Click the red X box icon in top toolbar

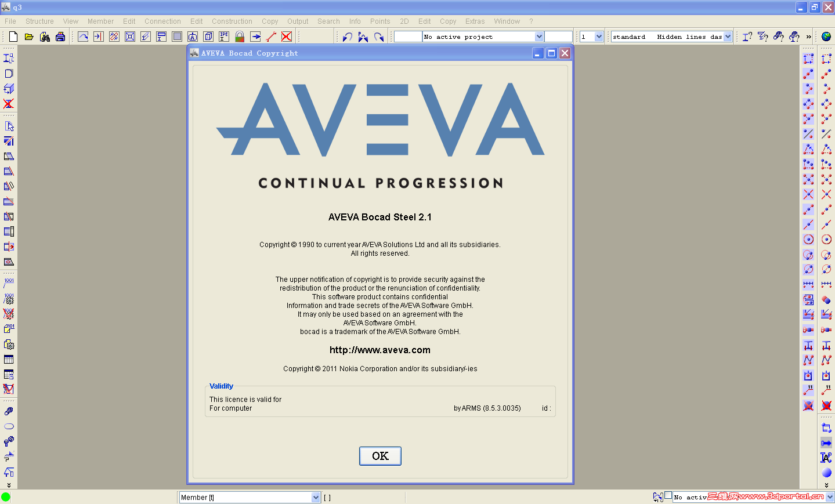[x=287, y=37]
